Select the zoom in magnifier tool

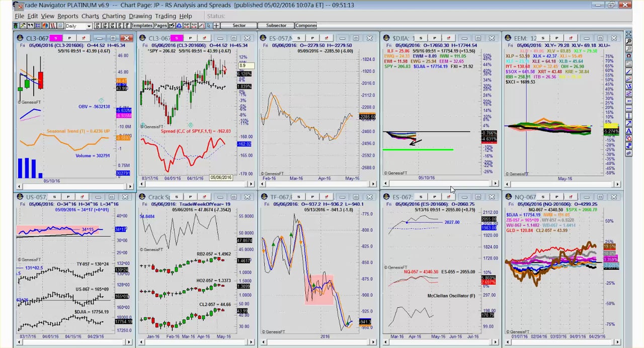point(629,41)
